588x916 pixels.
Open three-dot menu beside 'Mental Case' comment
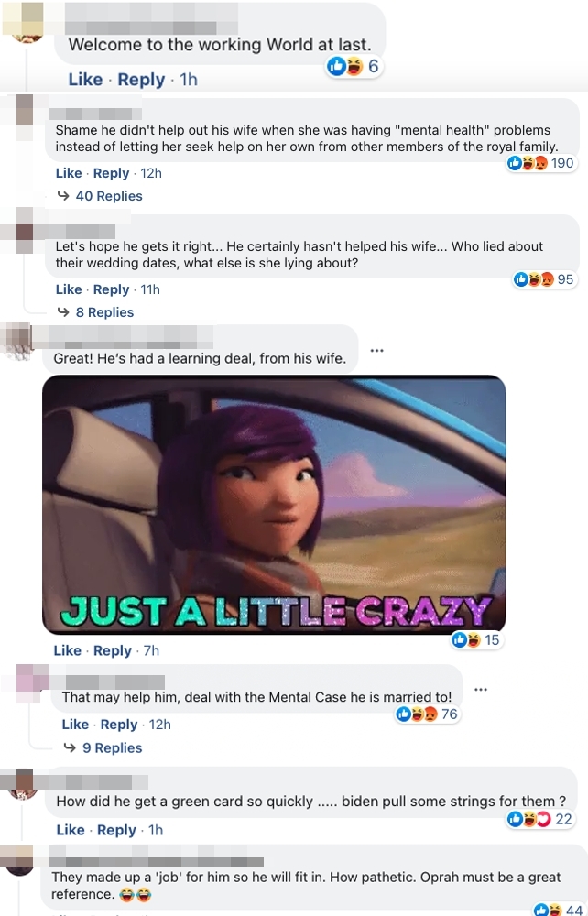(x=481, y=690)
